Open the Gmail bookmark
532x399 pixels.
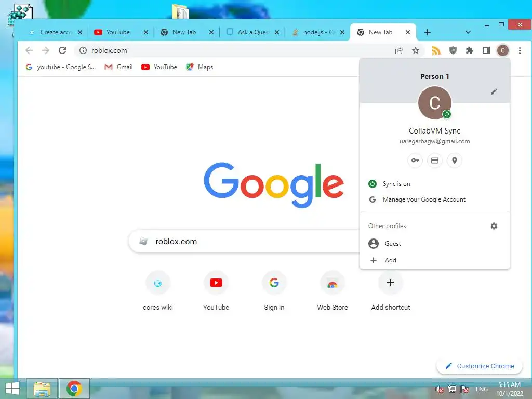(118, 67)
